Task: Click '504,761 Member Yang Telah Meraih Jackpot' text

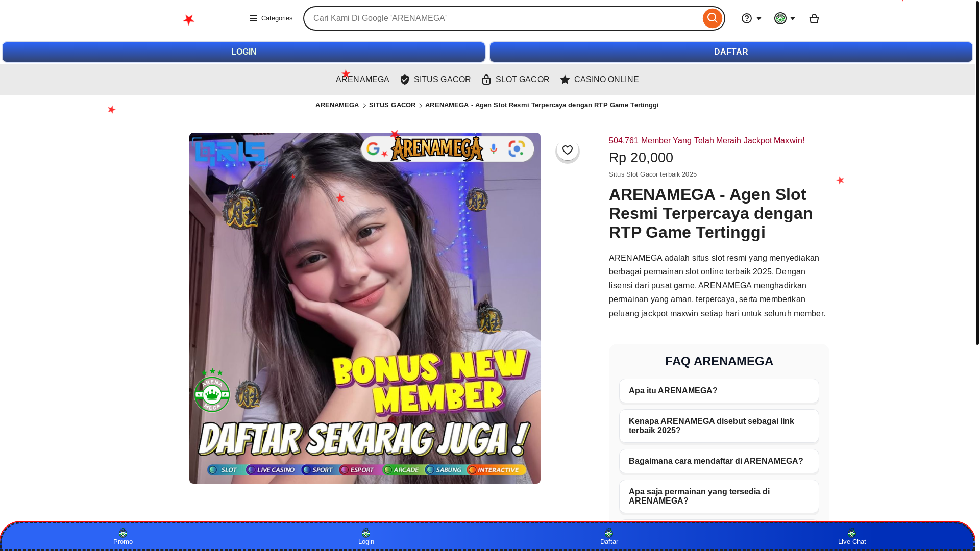Action: 706,141
